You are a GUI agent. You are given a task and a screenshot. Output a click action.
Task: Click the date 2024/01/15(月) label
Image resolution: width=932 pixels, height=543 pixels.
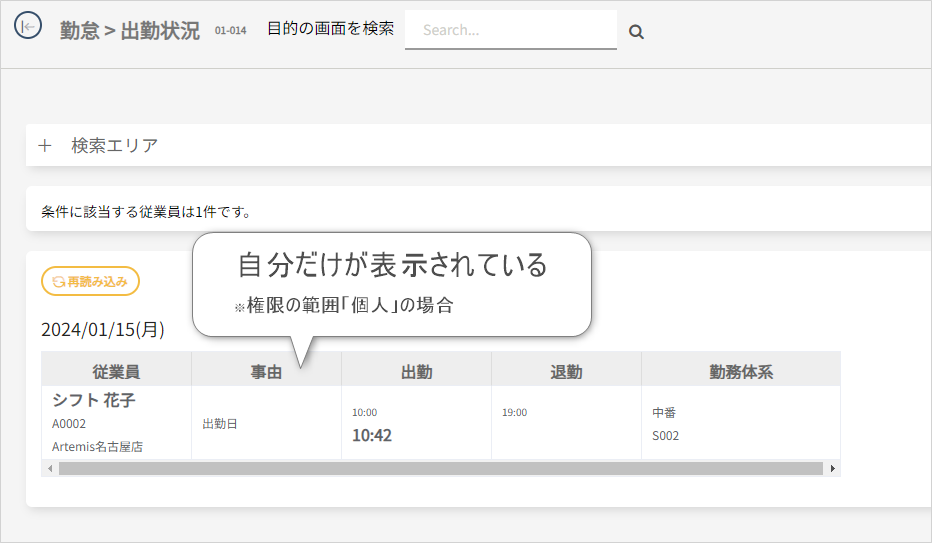tap(103, 329)
